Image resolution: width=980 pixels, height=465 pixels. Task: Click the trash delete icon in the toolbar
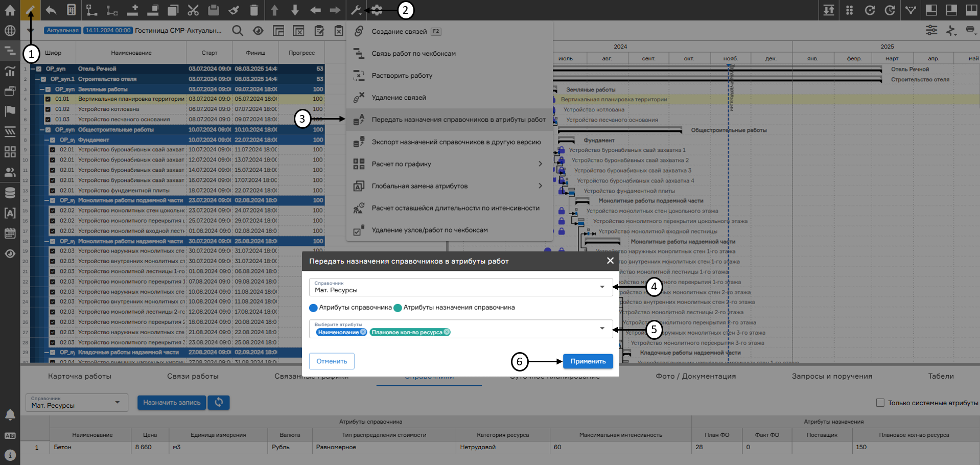254,10
